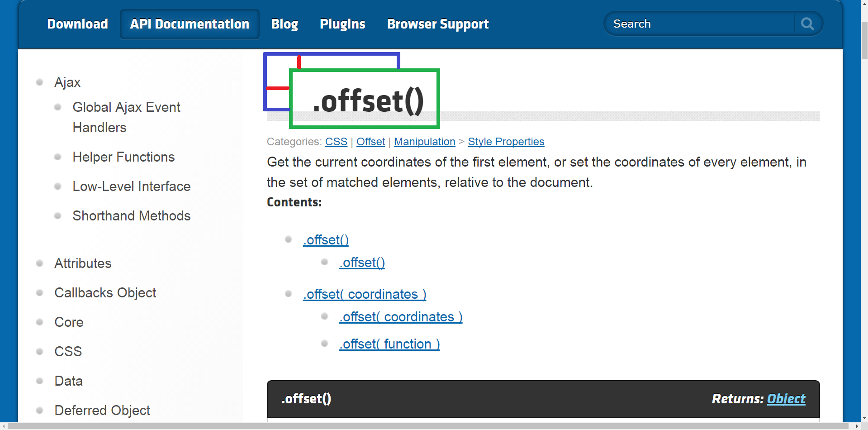Open the API Documentation tab
This screenshot has width=868, height=430.
190,24
